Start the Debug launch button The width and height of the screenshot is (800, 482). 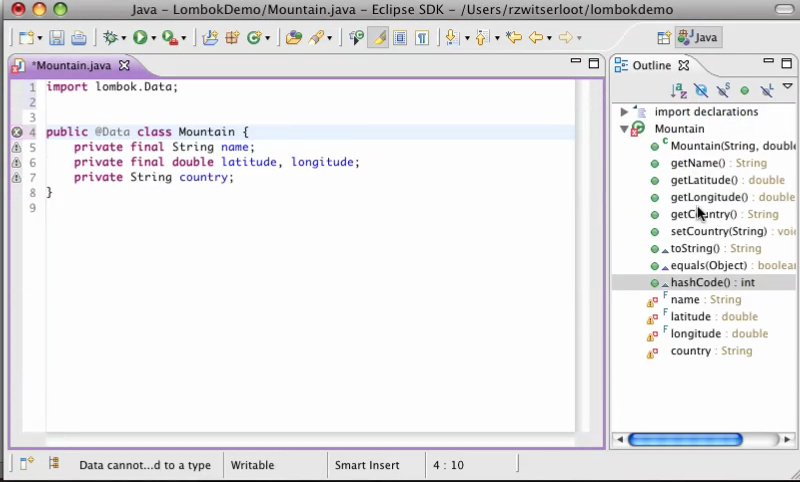109,38
